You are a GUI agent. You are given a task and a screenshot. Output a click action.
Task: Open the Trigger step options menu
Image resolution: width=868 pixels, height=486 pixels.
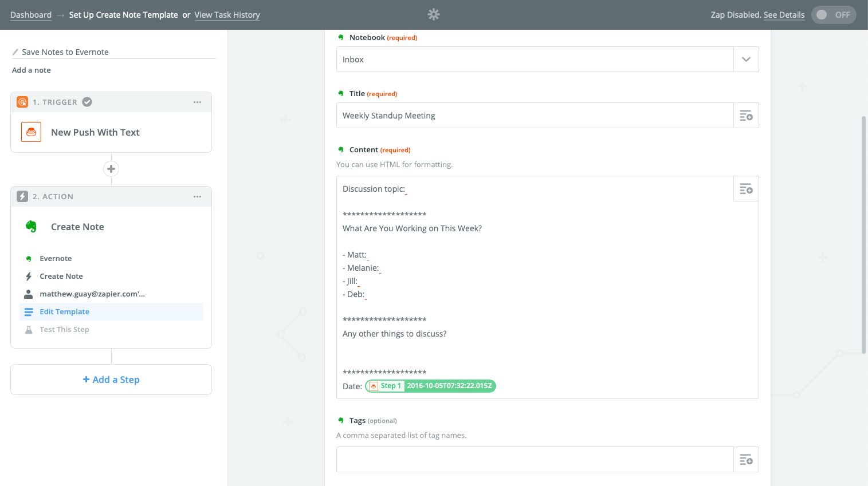tap(197, 102)
